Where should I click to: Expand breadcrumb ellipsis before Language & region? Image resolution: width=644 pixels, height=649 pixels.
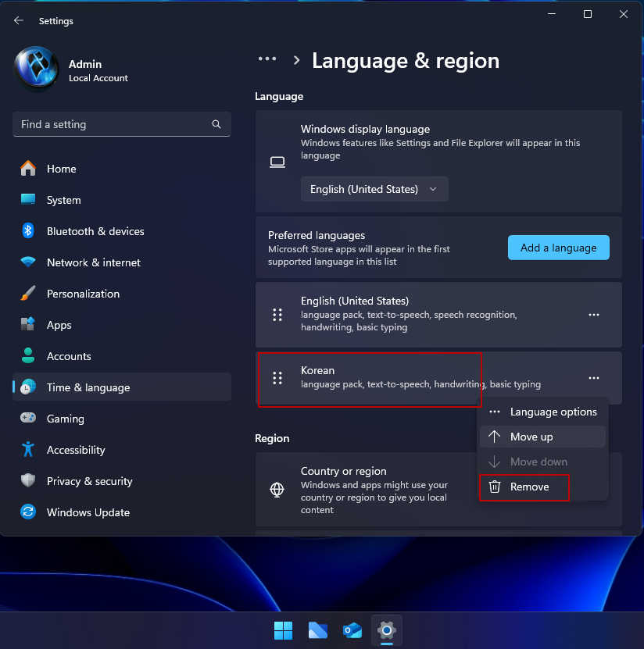click(x=267, y=59)
